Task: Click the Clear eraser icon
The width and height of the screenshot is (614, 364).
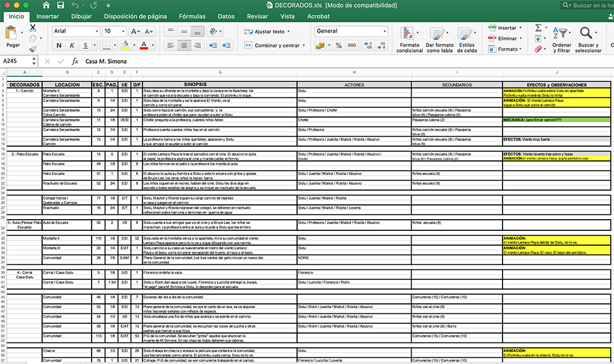Action: pos(538,49)
